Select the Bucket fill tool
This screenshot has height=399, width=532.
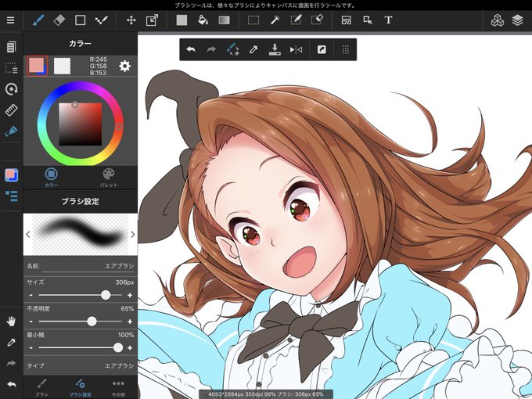[203, 20]
